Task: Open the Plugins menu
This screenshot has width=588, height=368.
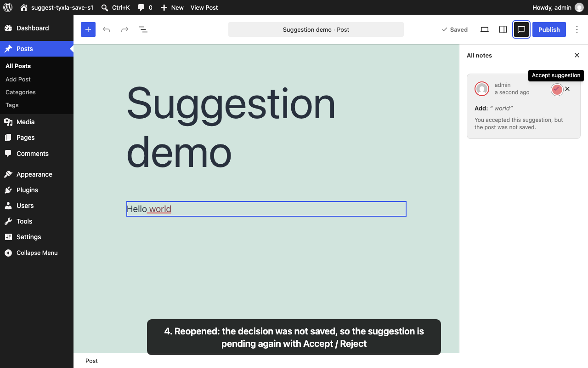Action: click(37, 190)
